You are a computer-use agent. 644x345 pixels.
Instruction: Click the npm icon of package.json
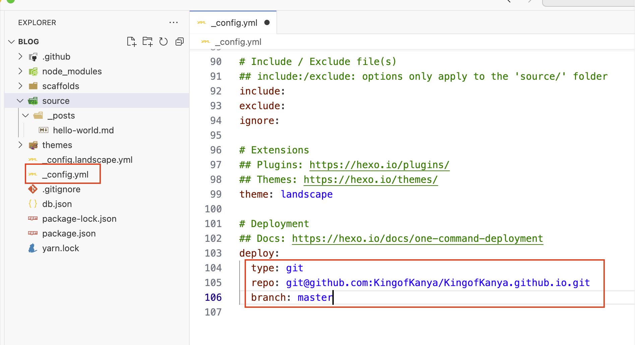pyautogui.click(x=33, y=233)
